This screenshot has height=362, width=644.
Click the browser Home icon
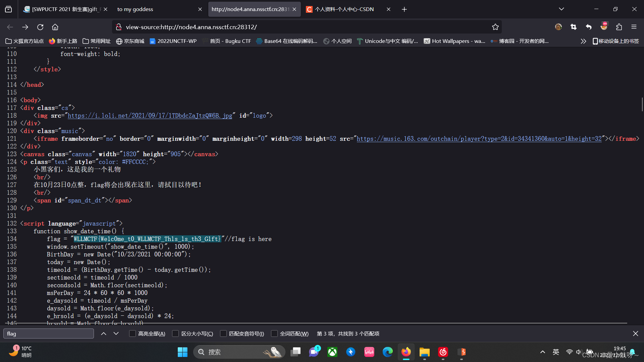[x=55, y=27]
